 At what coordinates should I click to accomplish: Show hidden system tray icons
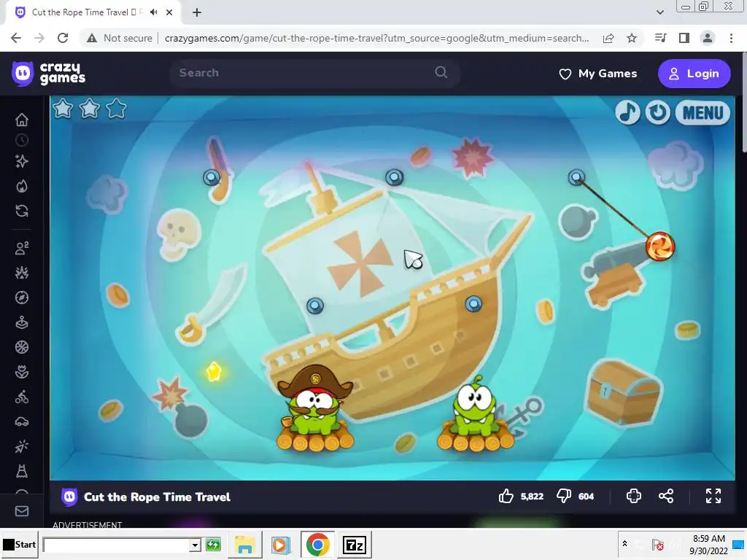(x=624, y=544)
